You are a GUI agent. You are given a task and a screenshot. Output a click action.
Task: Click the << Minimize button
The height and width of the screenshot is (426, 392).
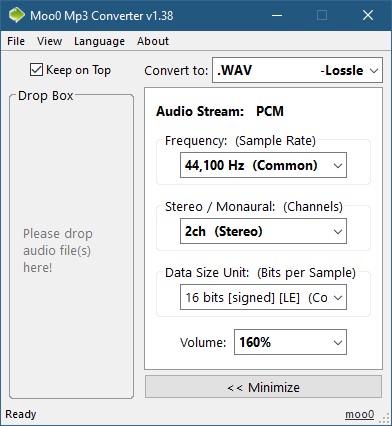click(263, 387)
